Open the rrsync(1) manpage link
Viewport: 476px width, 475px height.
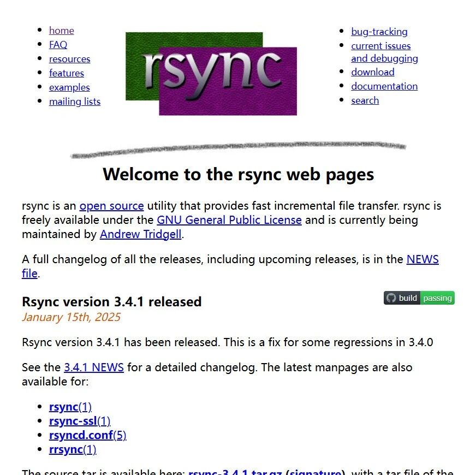pyautogui.click(x=73, y=450)
